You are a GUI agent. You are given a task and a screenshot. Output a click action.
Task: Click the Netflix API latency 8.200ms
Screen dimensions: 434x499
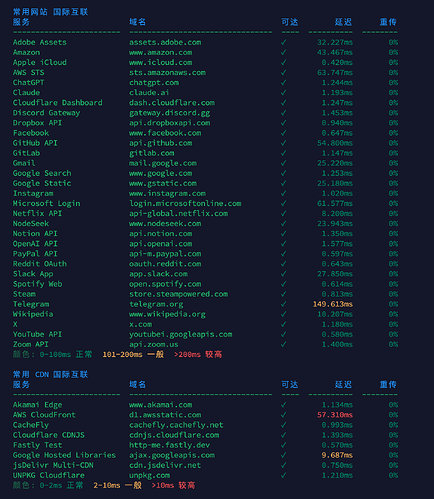tap(337, 213)
